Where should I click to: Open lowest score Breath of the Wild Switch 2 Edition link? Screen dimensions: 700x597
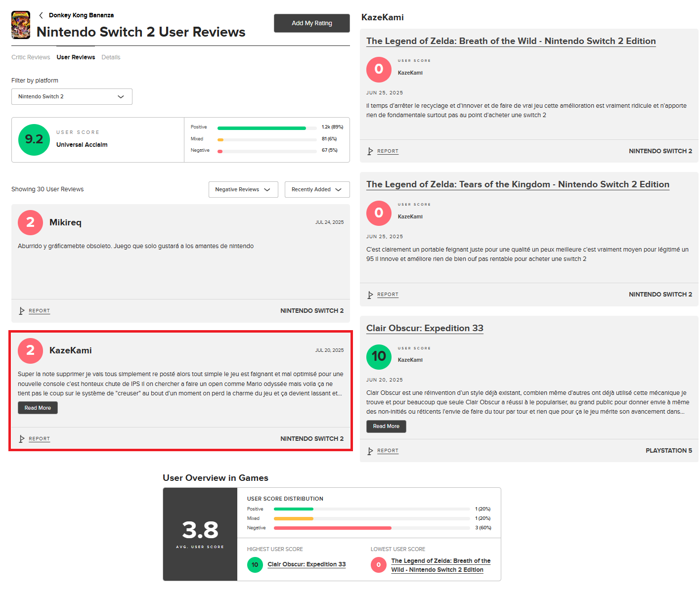[440, 565]
